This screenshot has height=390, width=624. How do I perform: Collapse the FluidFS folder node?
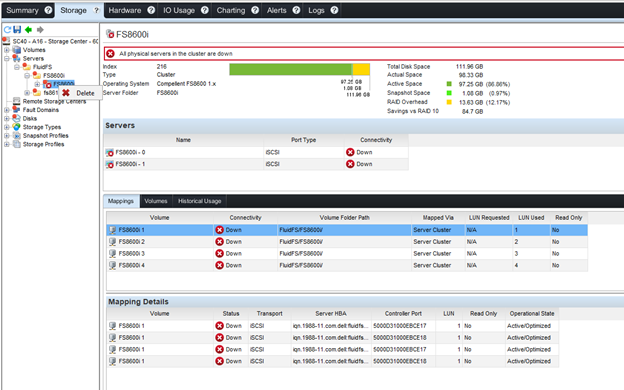(17, 67)
